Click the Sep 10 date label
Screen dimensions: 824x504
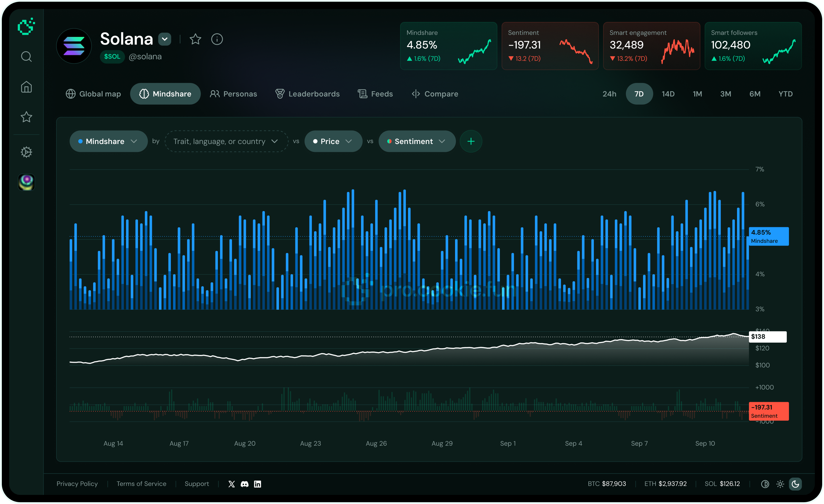pos(705,443)
